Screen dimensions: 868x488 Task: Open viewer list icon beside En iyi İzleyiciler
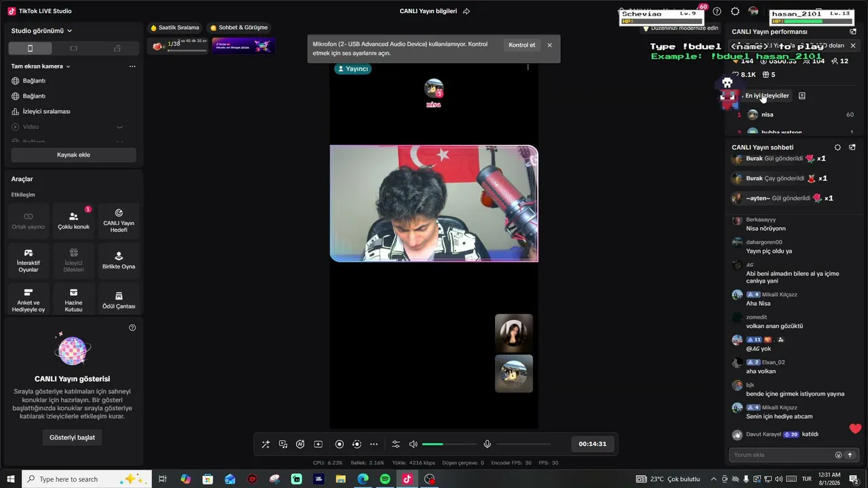pos(802,96)
